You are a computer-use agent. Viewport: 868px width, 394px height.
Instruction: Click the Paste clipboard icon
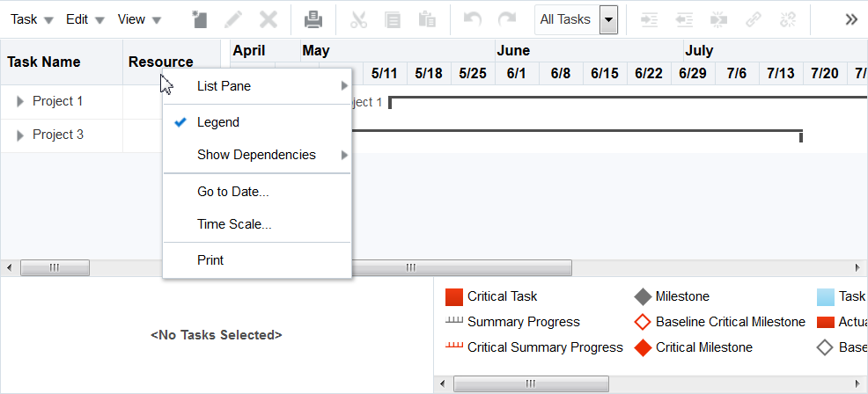pos(427,19)
